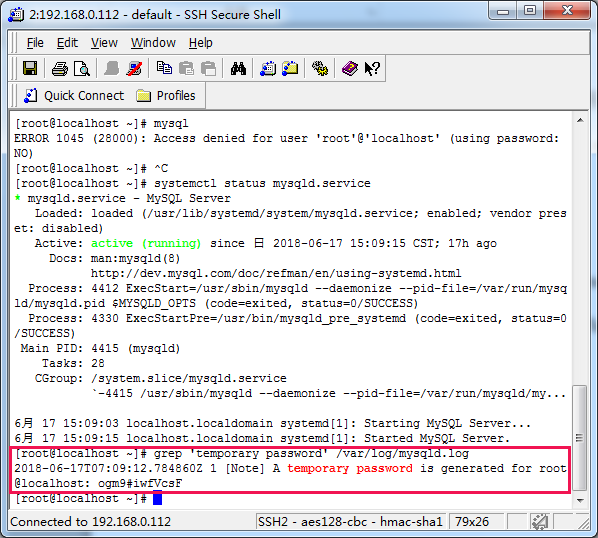Open the Profiles folder button
The height and width of the screenshot is (538, 598).
(x=166, y=95)
